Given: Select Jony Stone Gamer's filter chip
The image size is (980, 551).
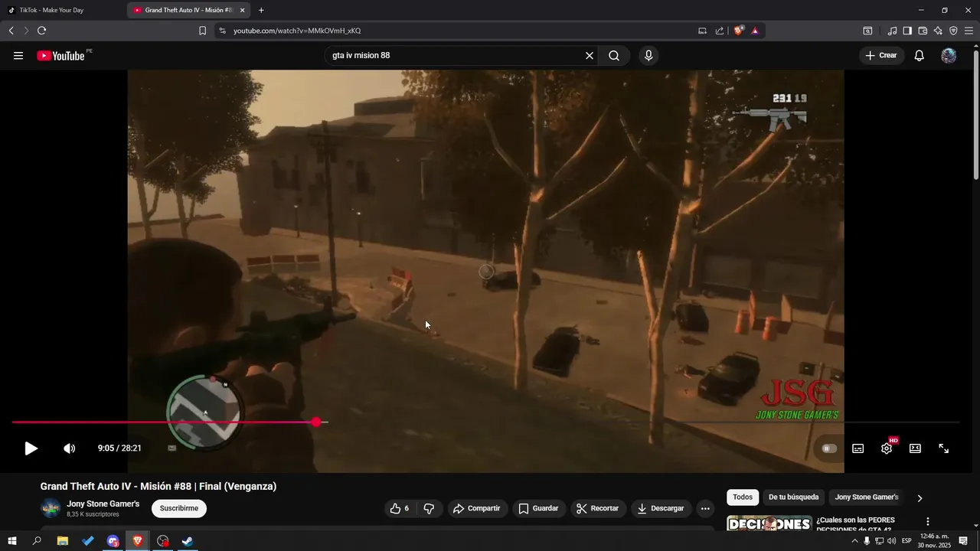Looking at the screenshot, I should (867, 497).
